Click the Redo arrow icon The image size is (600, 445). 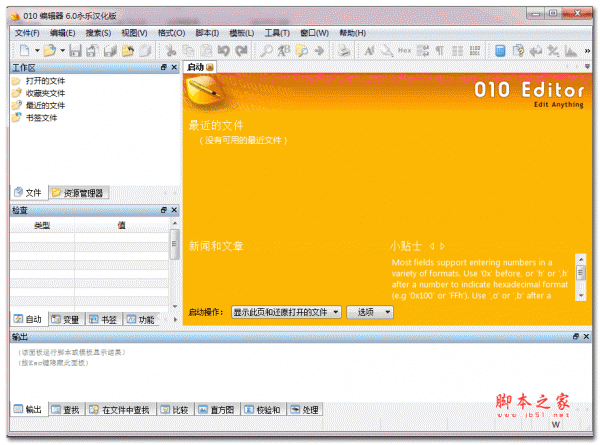pyautogui.click(x=241, y=51)
